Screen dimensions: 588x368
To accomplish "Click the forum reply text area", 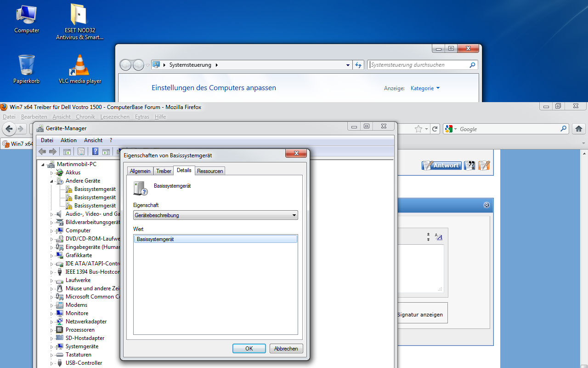I will click(420, 268).
